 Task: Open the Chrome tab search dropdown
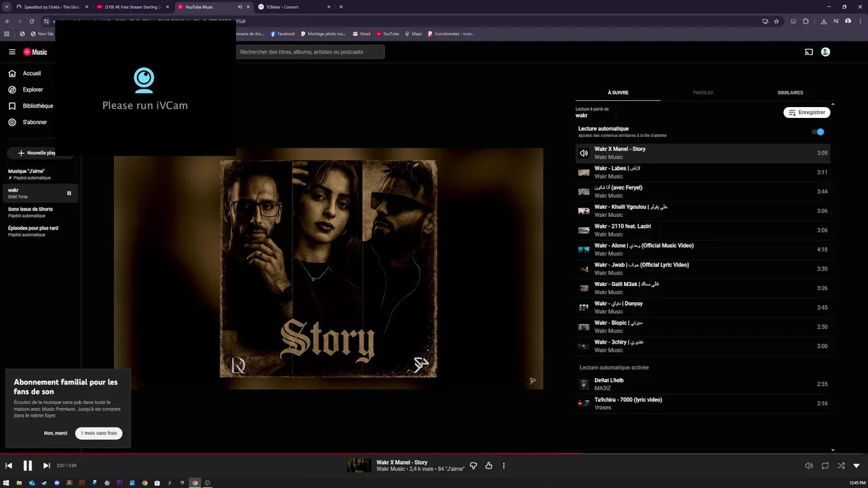(x=6, y=7)
